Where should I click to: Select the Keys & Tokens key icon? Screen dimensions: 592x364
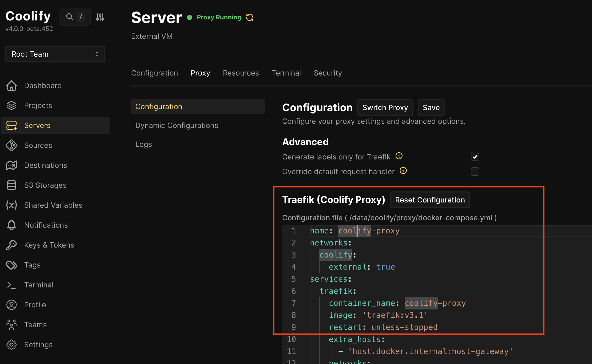(12, 245)
